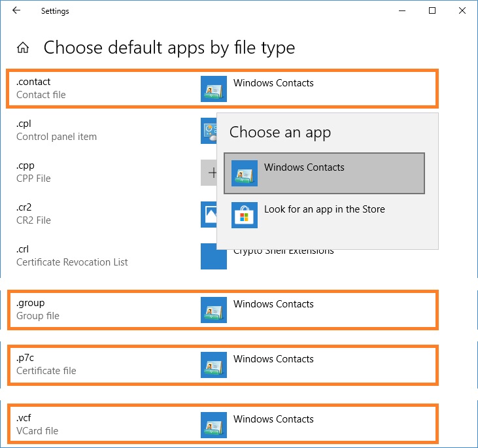Close the Settings window

[x=462, y=10]
